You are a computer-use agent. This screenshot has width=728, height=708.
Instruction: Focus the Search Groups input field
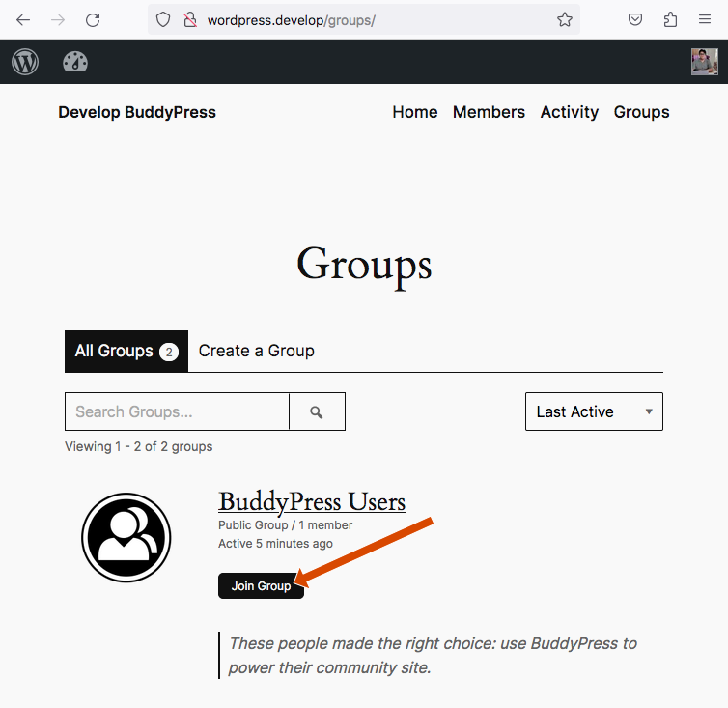click(177, 411)
